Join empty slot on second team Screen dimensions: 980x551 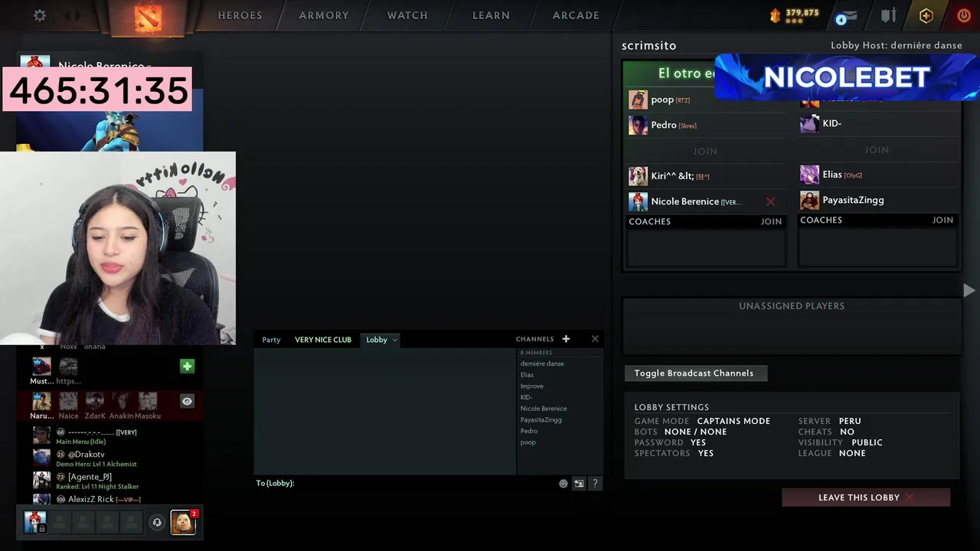click(877, 150)
